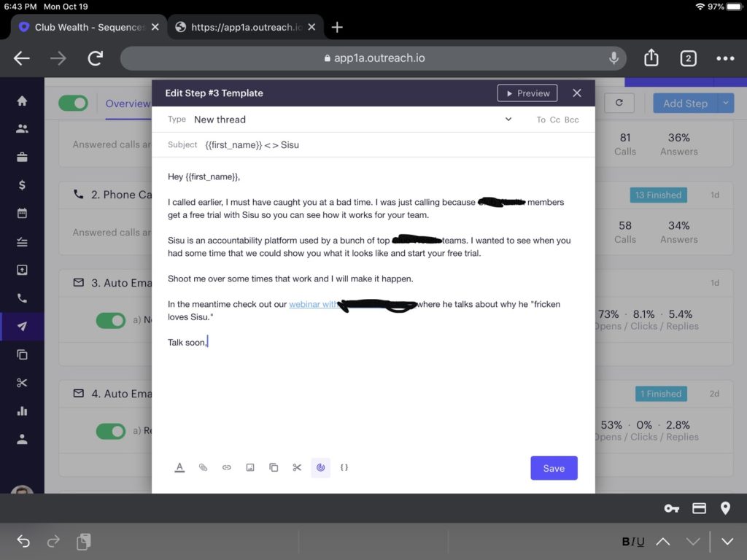
Task: Reload the page with browser refresh
Action: click(x=96, y=58)
